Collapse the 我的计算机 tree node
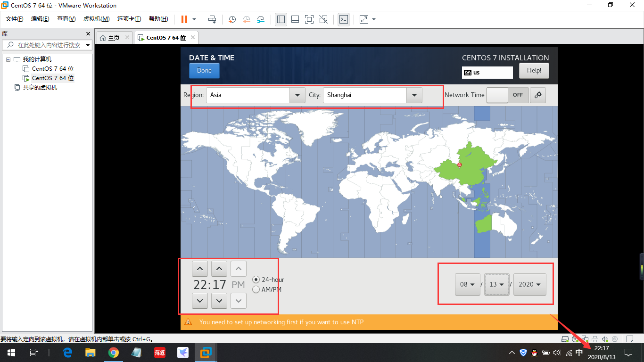Image resolution: width=644 pixels, height=362 pixels. coord(8,59)
